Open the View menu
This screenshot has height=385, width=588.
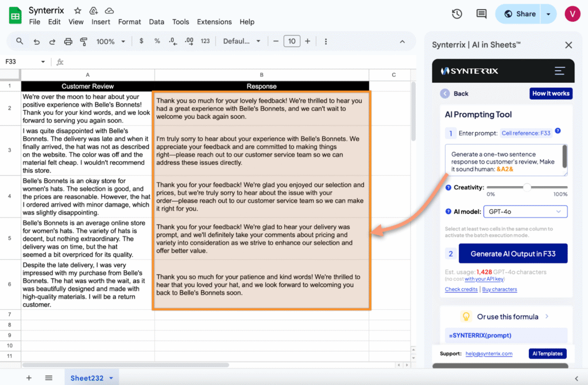(76, 22)
